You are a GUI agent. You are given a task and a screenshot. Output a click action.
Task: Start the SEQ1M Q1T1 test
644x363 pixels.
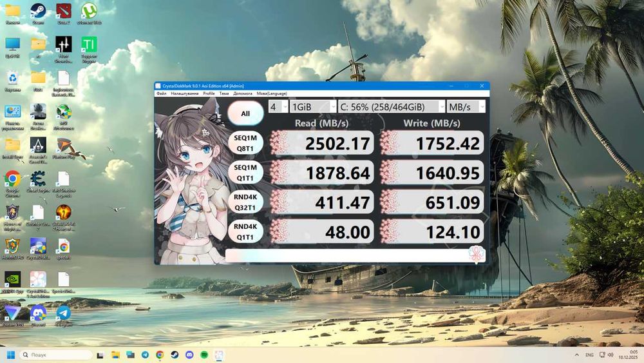click(x=245, y=173)
